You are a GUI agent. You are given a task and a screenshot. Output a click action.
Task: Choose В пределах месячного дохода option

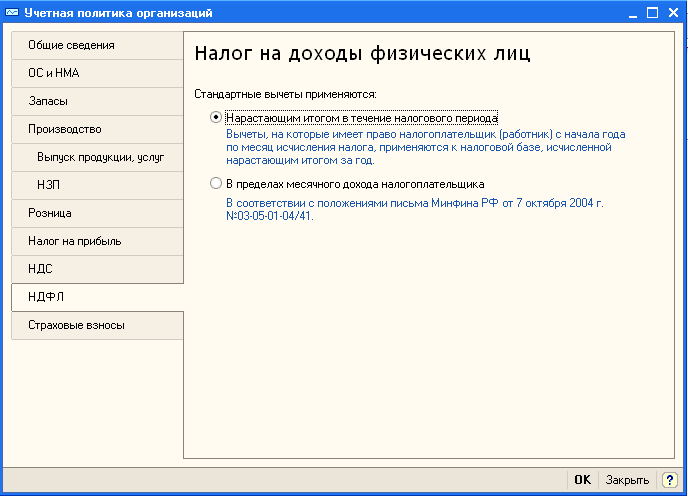coord(216,184)
